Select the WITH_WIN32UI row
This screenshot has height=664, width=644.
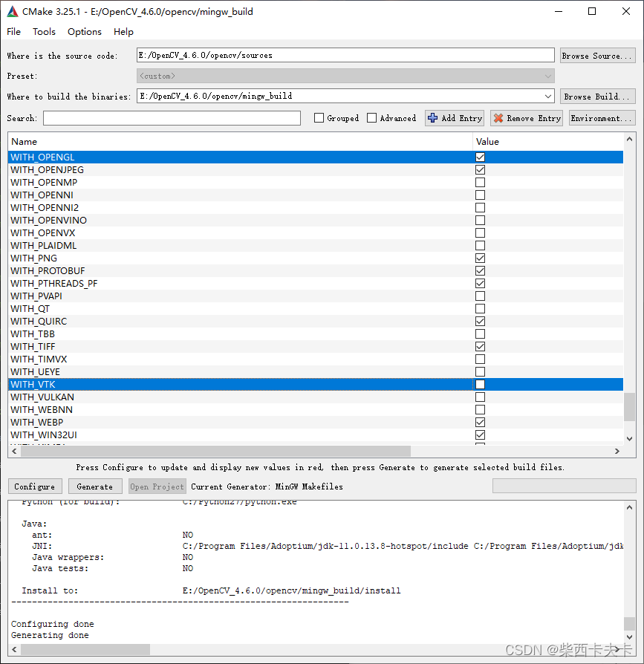coord(316,435)
